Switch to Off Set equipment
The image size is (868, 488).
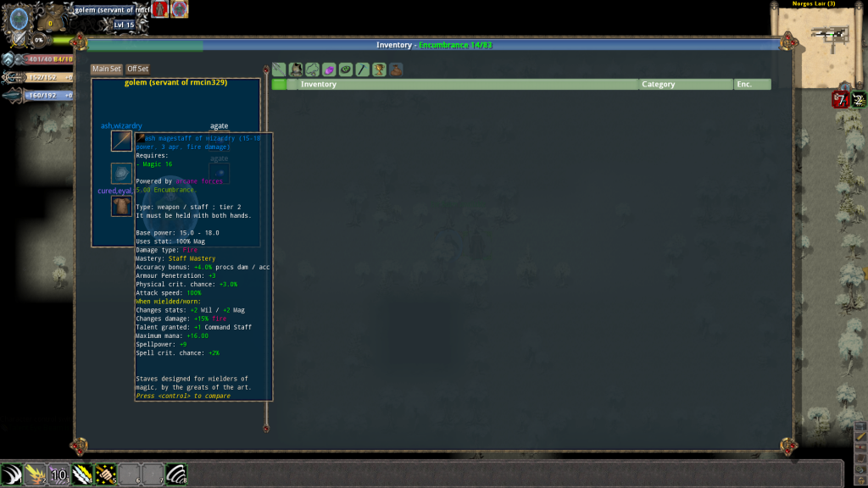click(x=138, y=69)
